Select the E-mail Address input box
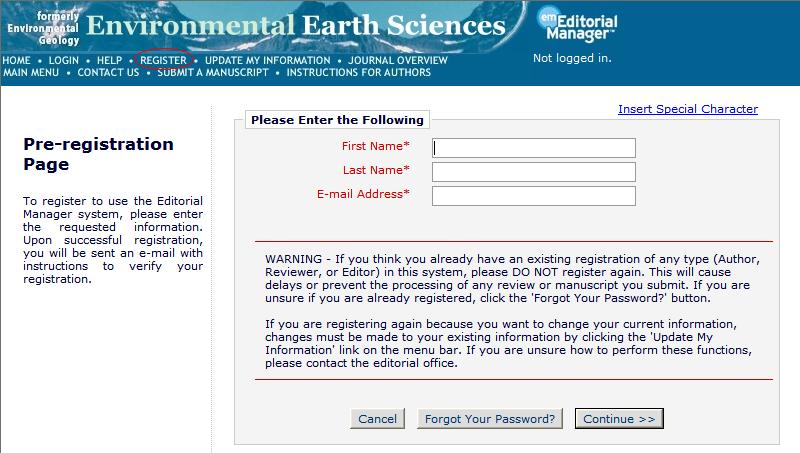 534,195
